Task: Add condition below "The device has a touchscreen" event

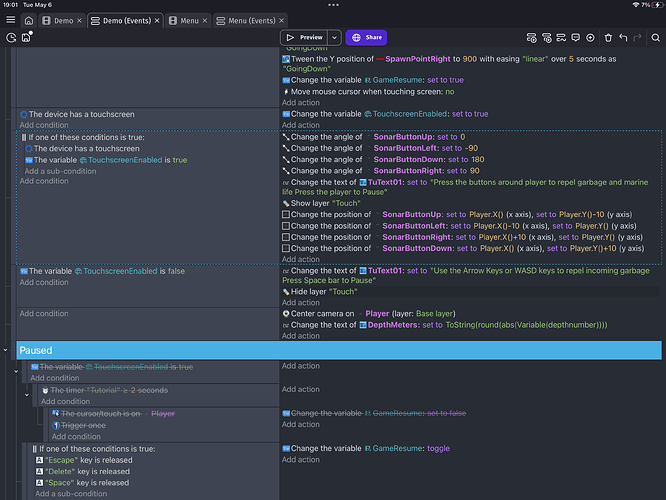Action: pos(44,125)
